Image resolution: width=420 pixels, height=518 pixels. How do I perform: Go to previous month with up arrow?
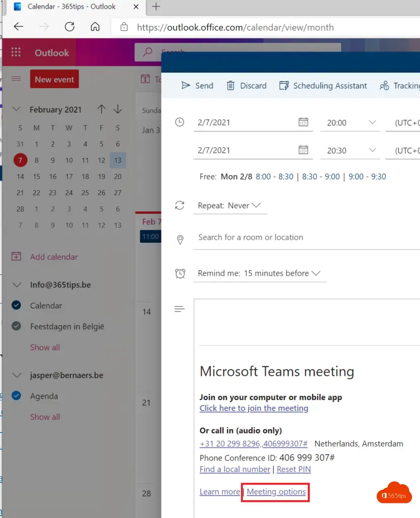pyautogui.click(x=101, y=109)
